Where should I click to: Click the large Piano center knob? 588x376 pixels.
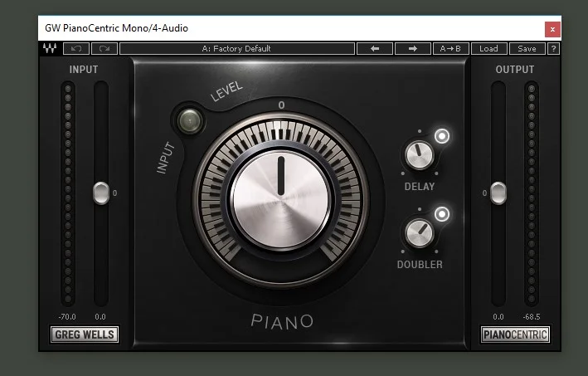pyautogui.click(x=281, y=199)
